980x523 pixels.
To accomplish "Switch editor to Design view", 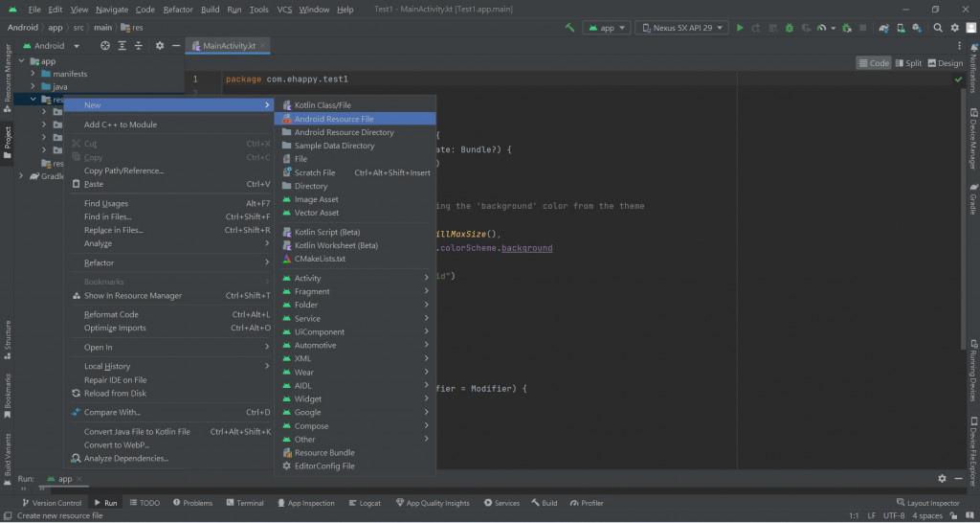I will (x=946, y=63).
